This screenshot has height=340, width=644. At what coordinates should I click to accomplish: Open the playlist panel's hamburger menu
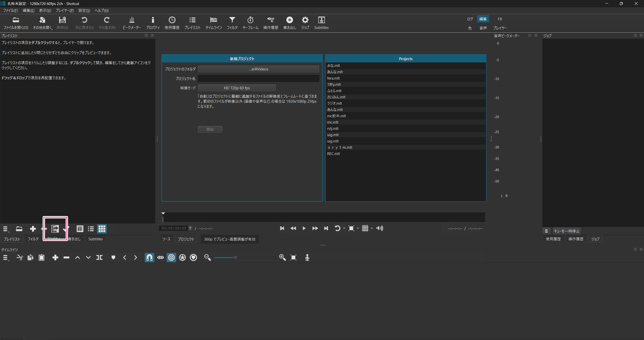[x=6, y=229]
